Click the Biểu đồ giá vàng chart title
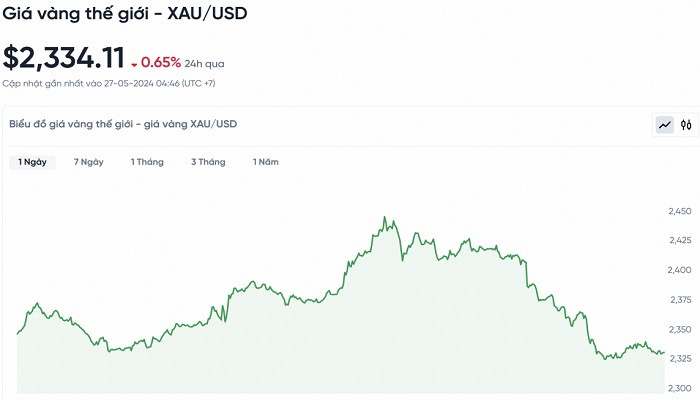This screenshot has height=400, width=700. [x=122, y=124]
